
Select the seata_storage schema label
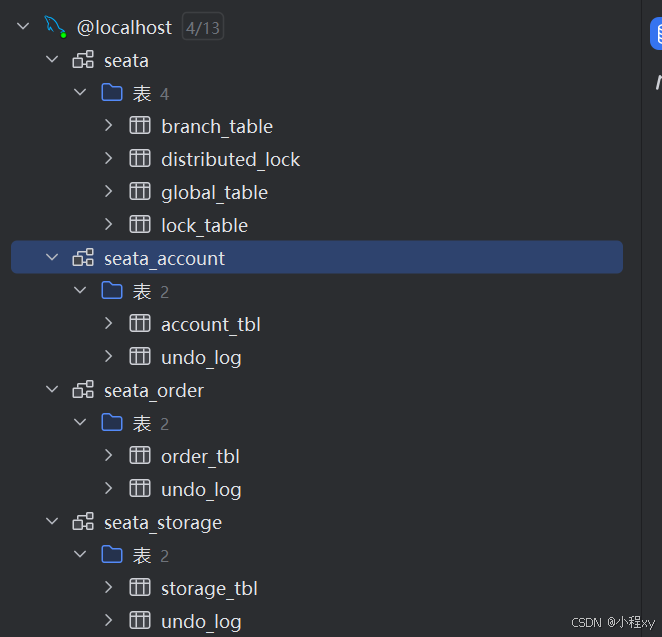coord(163,523)
